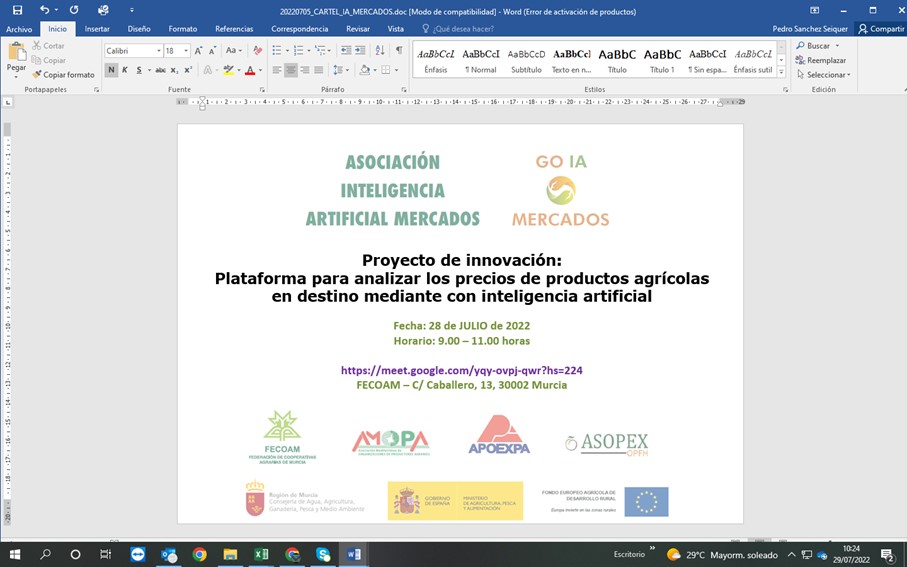Click the Reemplazar button
Viewport: 907px width, 567px height.
coord(821,60)
